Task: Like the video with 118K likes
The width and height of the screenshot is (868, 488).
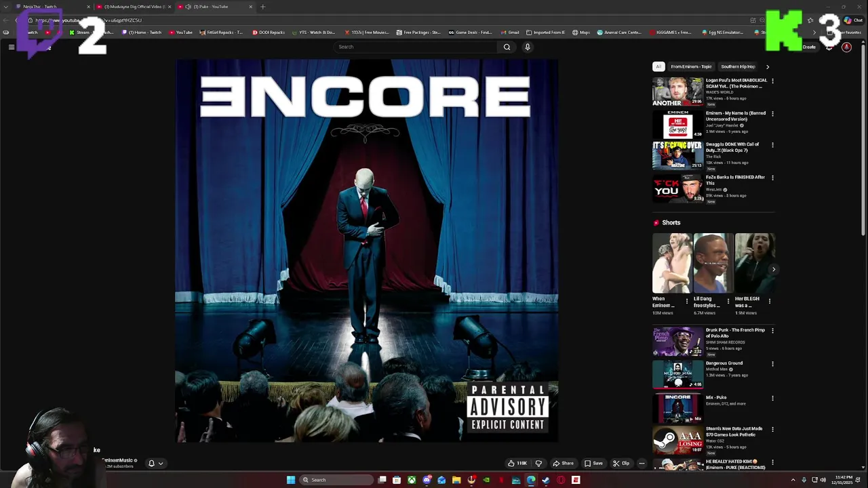Action: pos(517,464)
